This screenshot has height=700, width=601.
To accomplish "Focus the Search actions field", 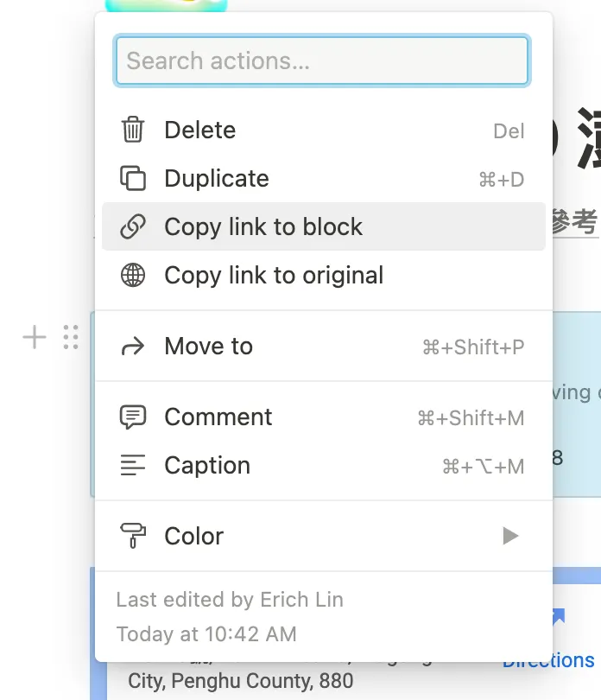I will point(321,60).
